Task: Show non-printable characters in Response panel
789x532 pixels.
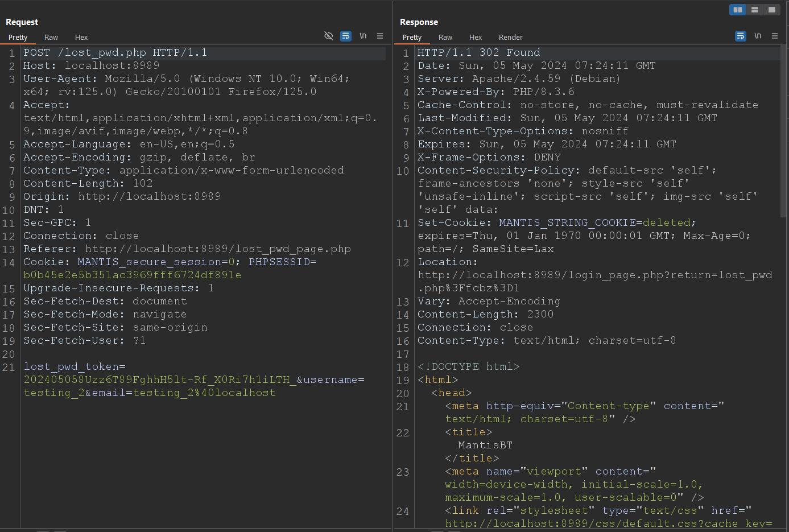Action: pyautogui.click(x=758, y=36)
